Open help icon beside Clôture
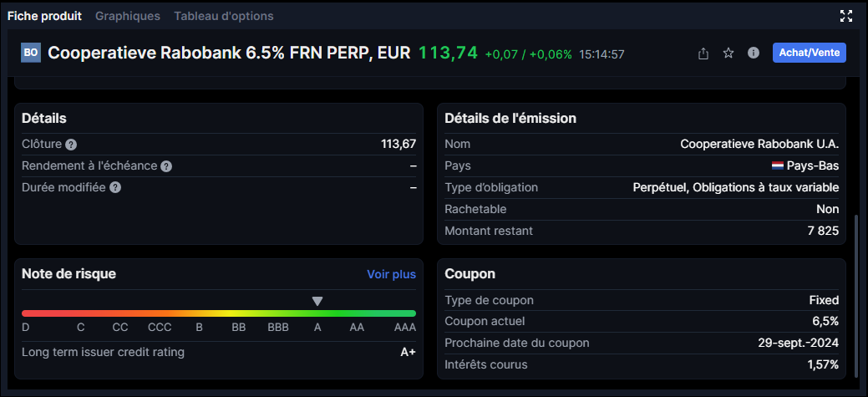 [71, 145]
